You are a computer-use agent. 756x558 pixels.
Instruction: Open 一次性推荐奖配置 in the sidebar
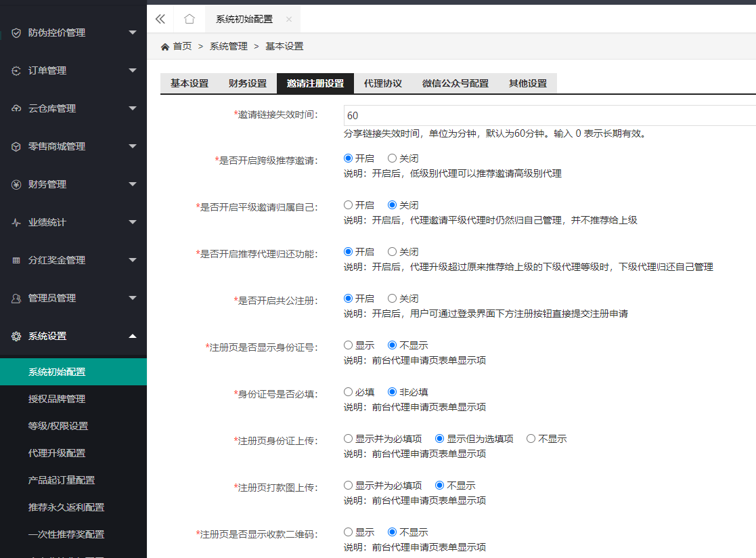tap(73, 534)
